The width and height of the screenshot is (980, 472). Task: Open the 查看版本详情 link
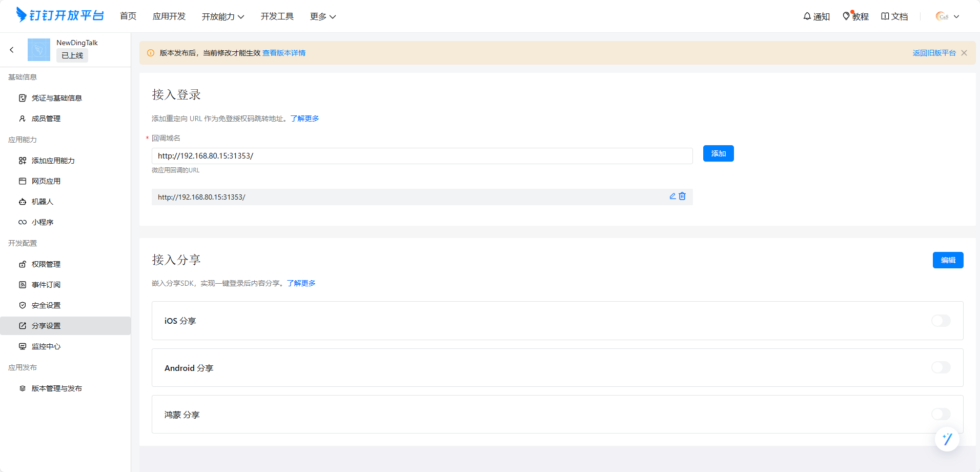click(x=284, y=53)
